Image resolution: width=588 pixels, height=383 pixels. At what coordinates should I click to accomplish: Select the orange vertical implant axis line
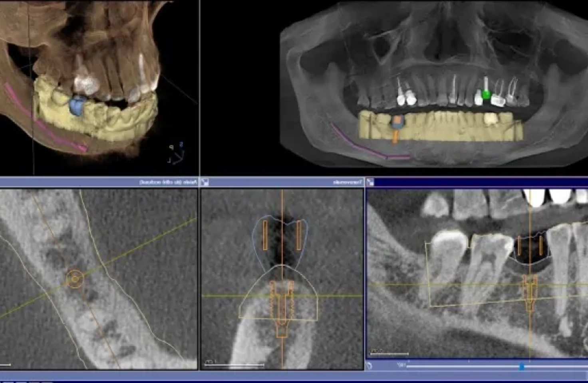282,347
